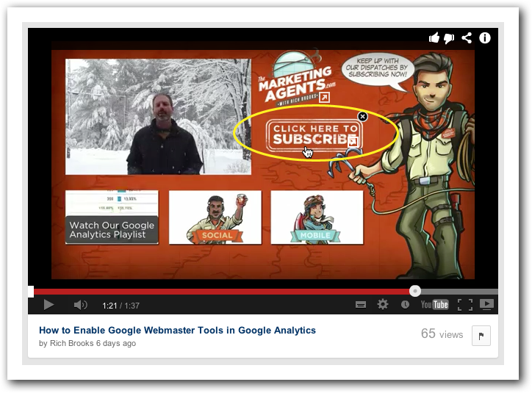Click the 65 views count
This screenshot has width=532, height=393.
click(442, 333)
